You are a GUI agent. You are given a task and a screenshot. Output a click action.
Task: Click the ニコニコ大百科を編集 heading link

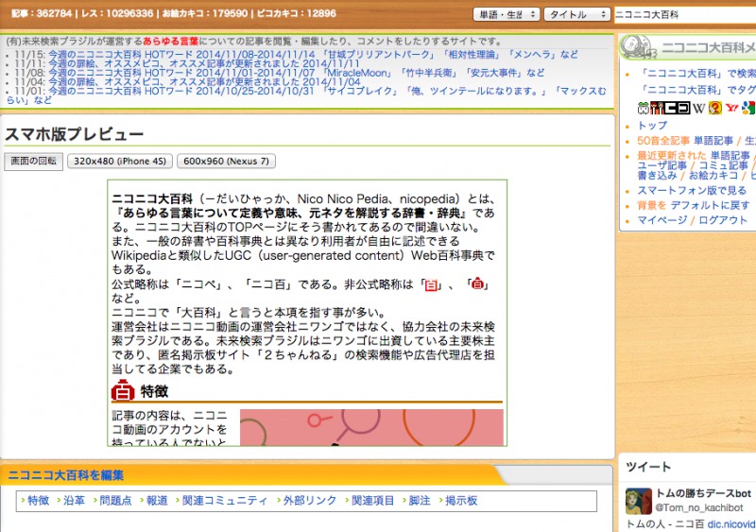[x=65, y=475]
